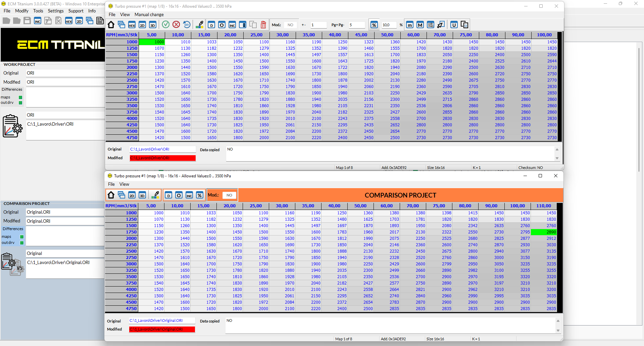Image resolution: width=644 pixels, height=346 pixels.
Task: Click the capital M icon in top toolbar
Action: (x=420, y=25)
